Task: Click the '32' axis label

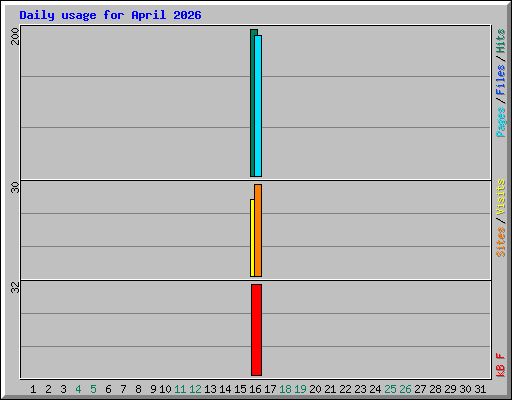Action: click(x=15, y=287)
